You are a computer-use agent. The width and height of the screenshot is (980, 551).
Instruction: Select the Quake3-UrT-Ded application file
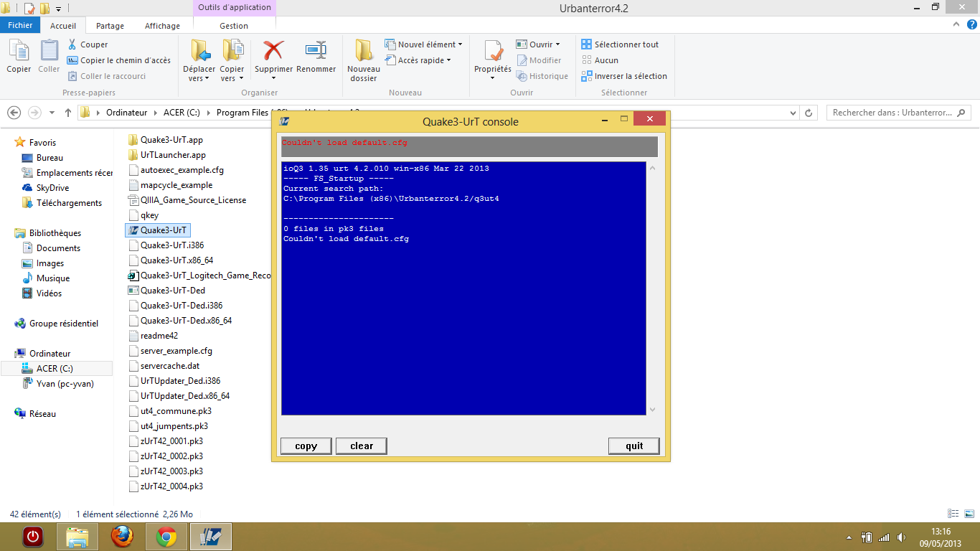pyautogui.click(x=166, y=291)
